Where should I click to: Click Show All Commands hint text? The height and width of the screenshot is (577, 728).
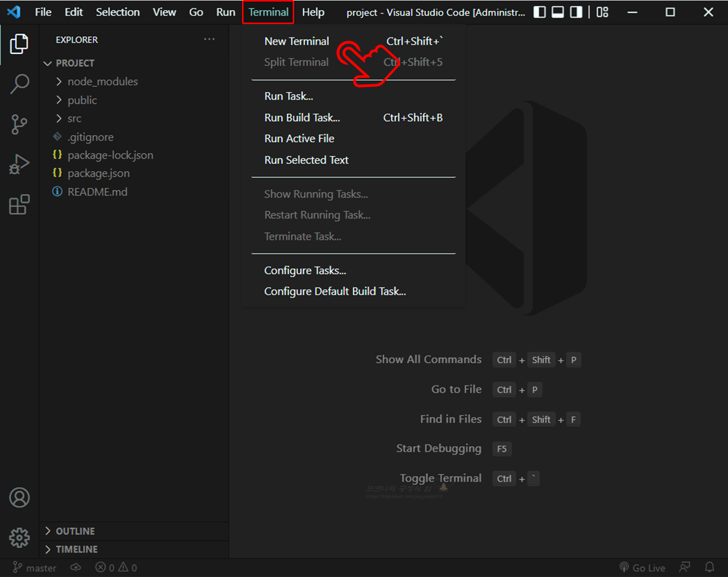(429, 360)
